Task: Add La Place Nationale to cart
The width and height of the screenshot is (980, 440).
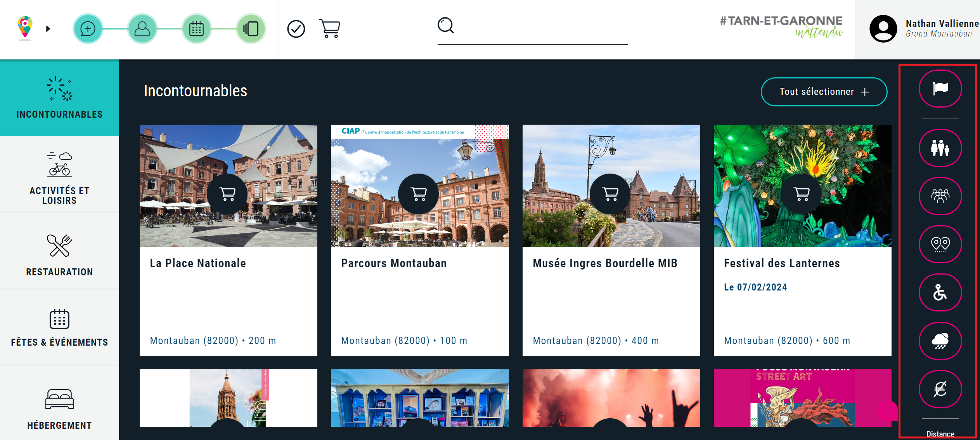Action: [227, 193]
